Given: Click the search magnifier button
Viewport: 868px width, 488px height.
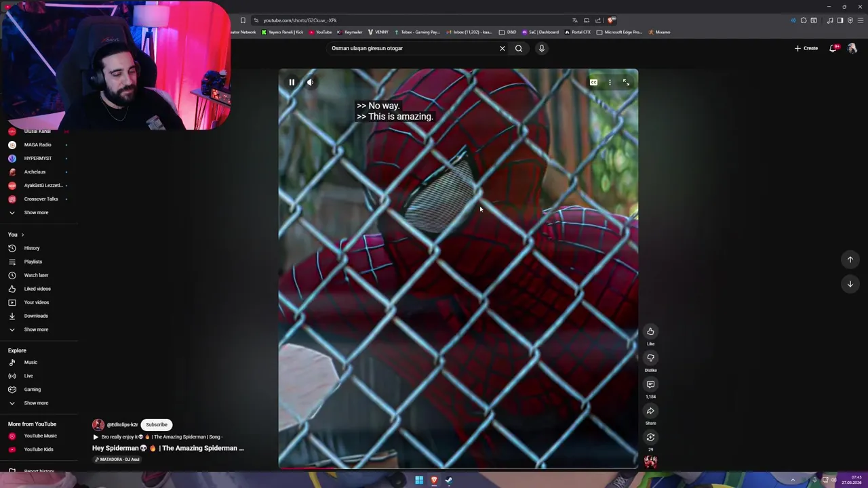Looking at the screenshot, I should [x=519, y=48].
